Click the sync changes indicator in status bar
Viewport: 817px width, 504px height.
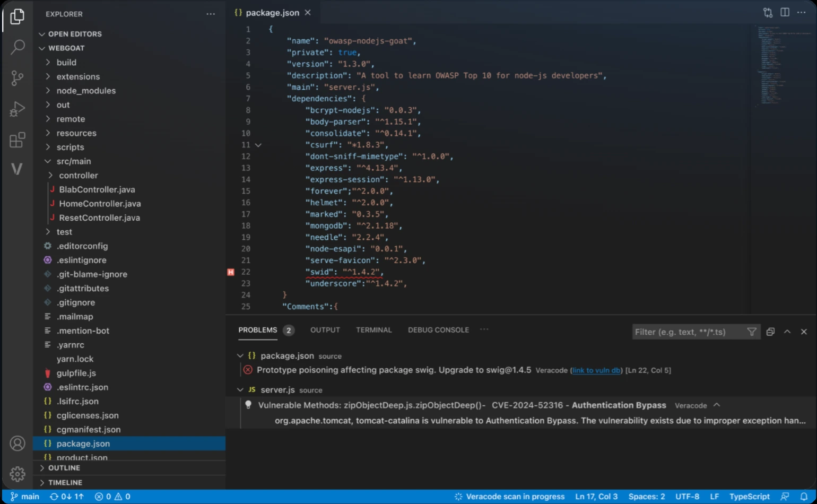point(67,497)
